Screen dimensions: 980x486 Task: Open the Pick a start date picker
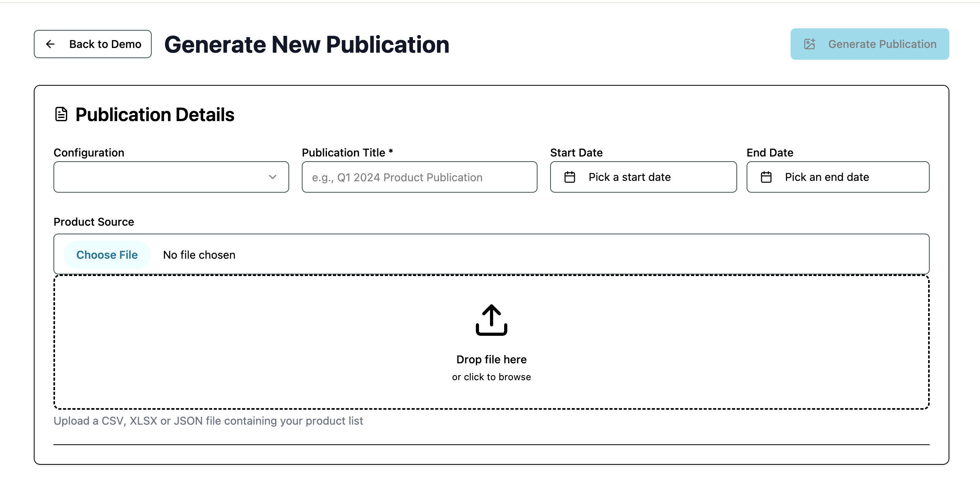coord(643,177)
